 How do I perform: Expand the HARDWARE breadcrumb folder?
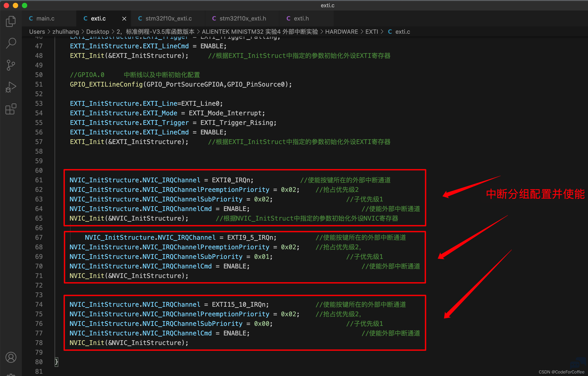341,31
